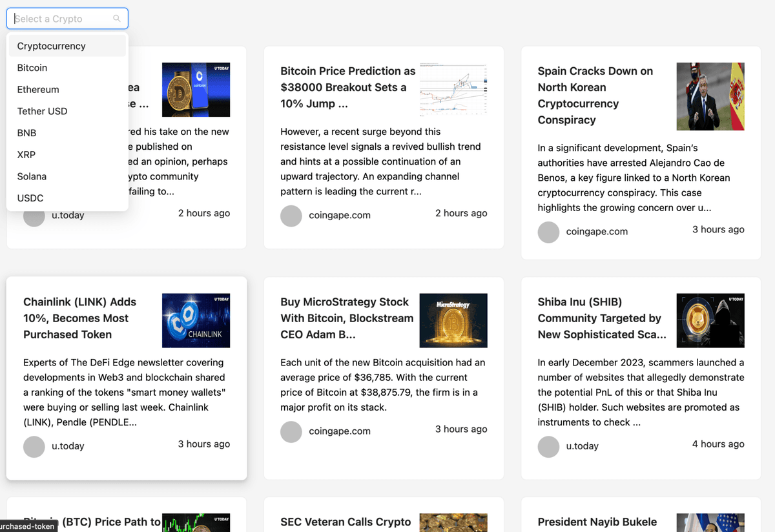Click '2 hours ago' on Bitcoin Price Prediction card
Screen dimensions: 775x532
[x=461, y=213]
